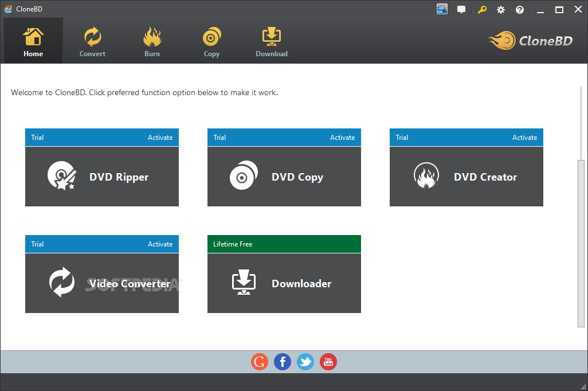Viewport: 588px width, 391px height.
Task: Click the DVD Ripper disc wand icon
Action: click(61, 175)
